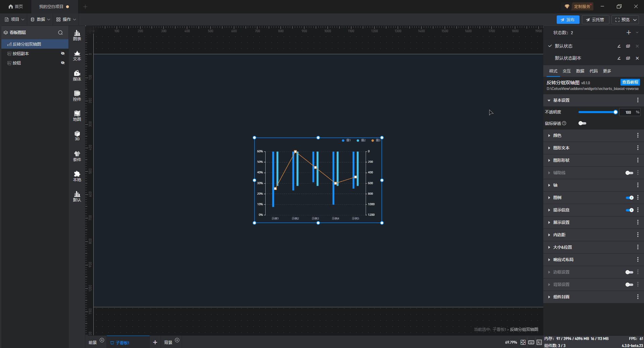Add a new state with plus icon
Screen dimensions: 644x348
(x=629, y=33)
